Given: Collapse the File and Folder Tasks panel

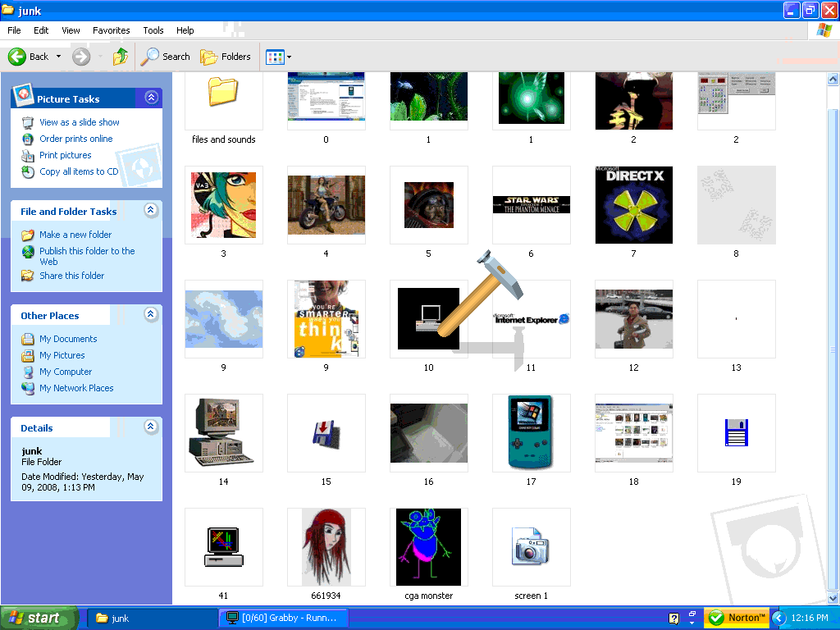Looking at the screenshot, I should (x=151, y=211).
